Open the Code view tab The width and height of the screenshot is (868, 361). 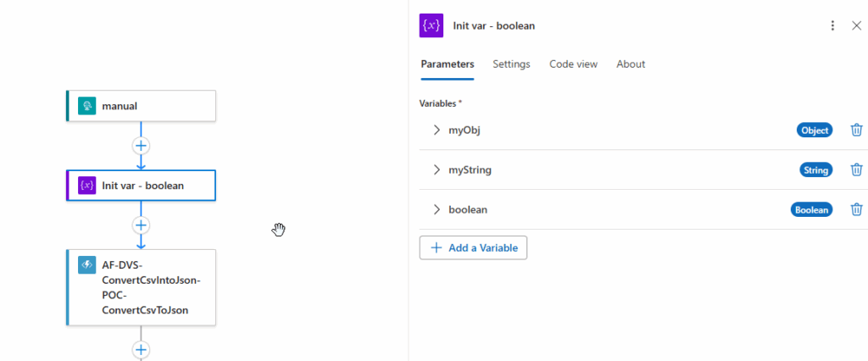click(573, 64)
